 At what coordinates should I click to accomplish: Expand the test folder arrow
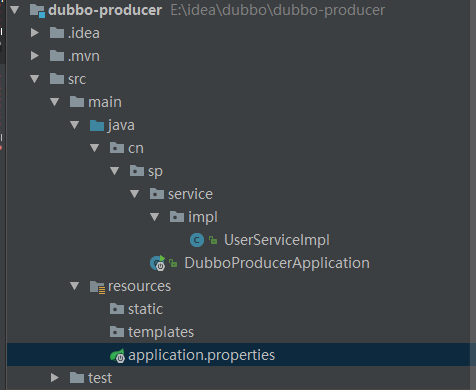55,378
